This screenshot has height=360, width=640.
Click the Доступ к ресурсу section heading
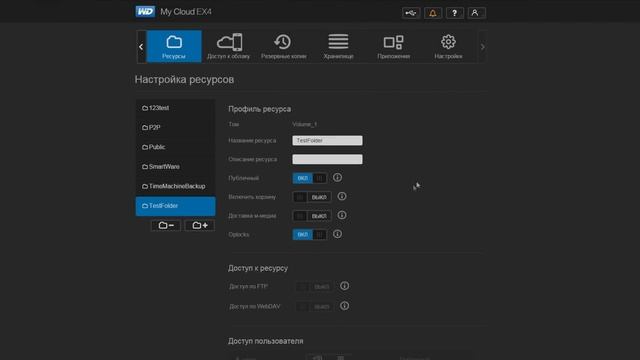258,268
